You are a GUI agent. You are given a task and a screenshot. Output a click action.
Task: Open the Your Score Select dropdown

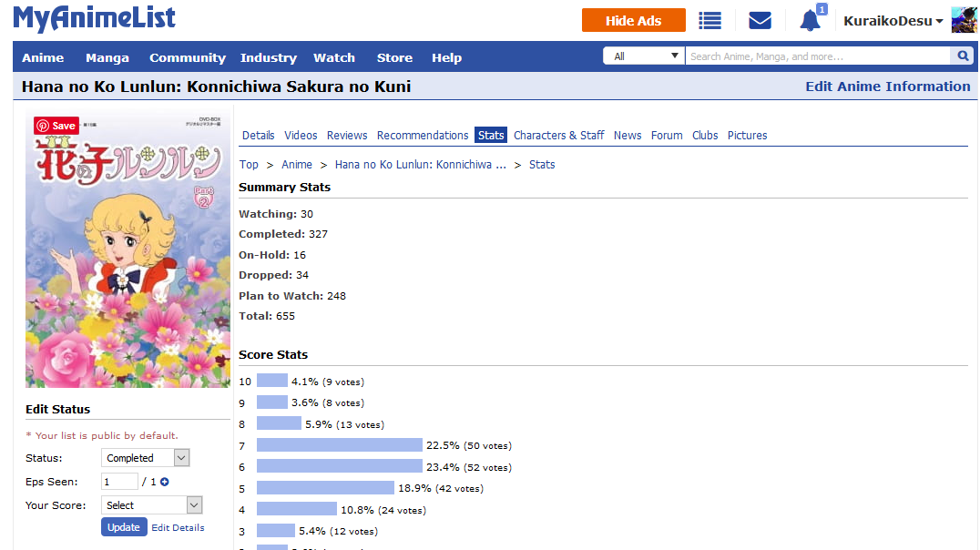click(x=151, y=505)
